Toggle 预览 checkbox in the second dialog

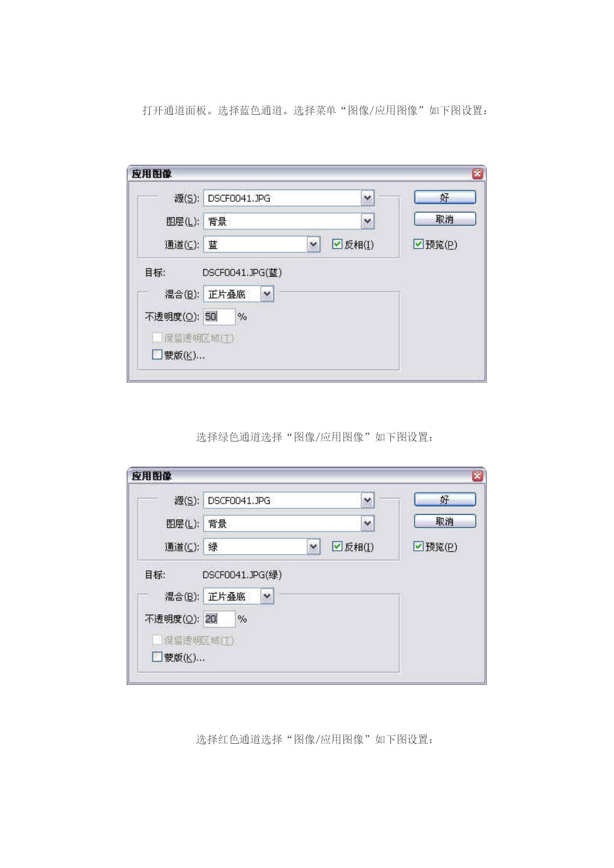[418, 546]
